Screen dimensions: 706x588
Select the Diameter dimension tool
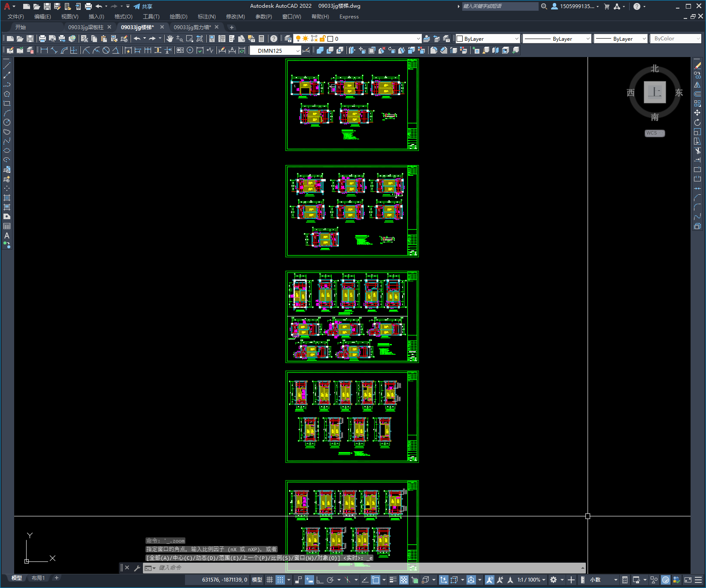pos(106,51)
